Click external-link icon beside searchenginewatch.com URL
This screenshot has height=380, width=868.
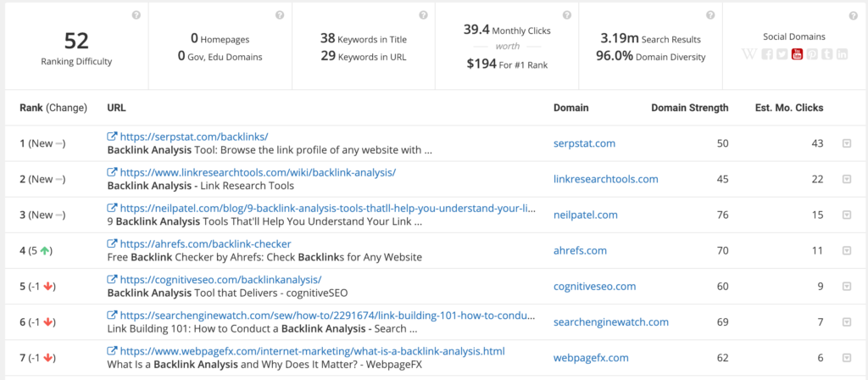coord(112,316)
